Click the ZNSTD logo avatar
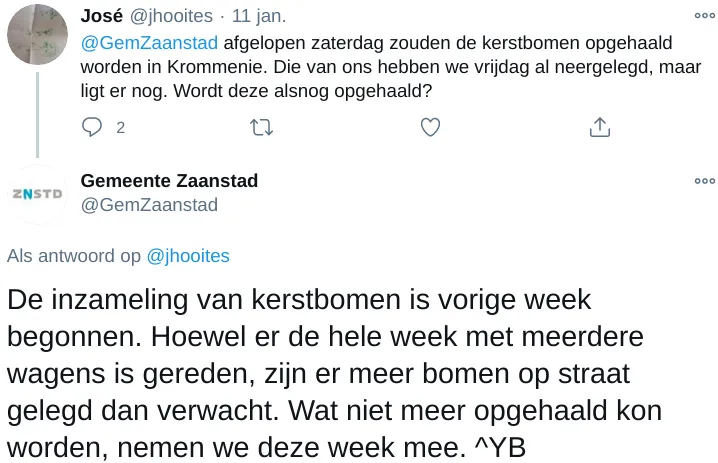 [37, 193]
